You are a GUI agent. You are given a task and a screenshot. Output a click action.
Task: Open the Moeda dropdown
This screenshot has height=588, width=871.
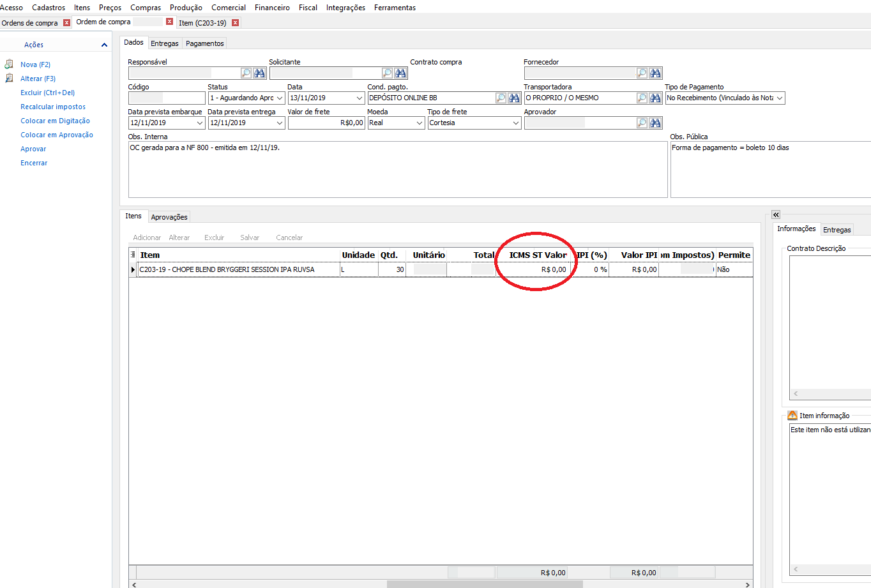coord(420,123)
